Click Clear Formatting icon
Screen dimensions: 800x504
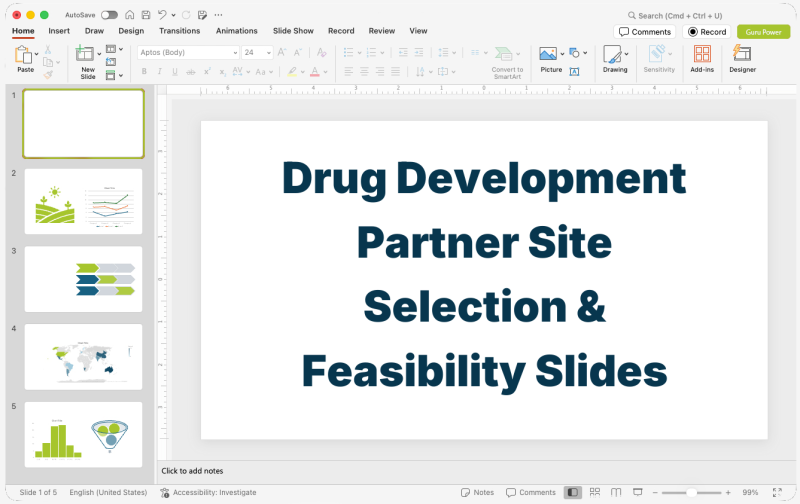click(321, 52)
